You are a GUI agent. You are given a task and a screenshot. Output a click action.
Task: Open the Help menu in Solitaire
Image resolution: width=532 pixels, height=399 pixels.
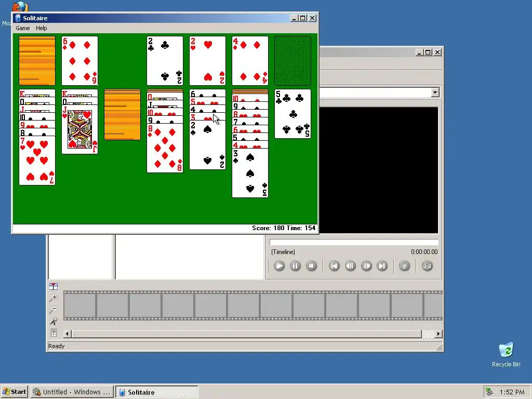tap(42, 28)
